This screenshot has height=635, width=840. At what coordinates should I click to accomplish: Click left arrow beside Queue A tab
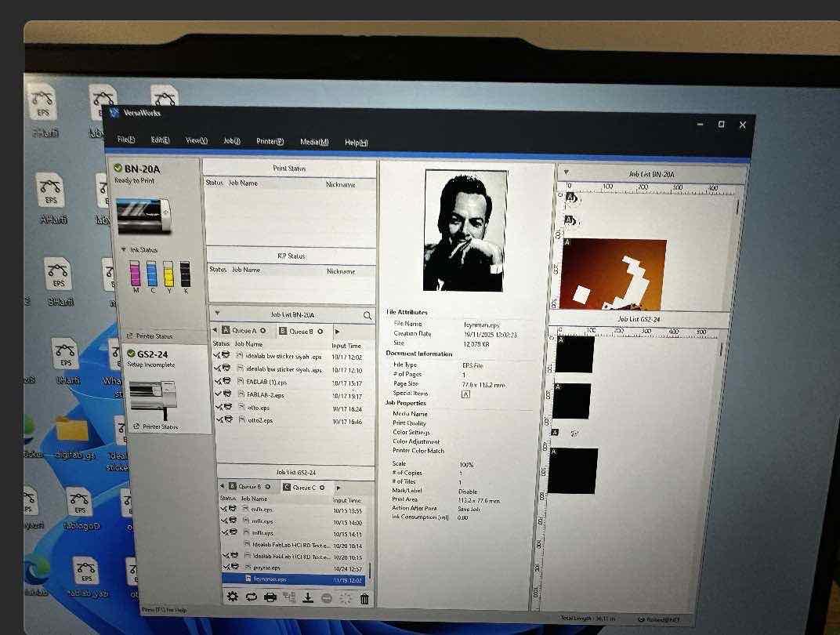(x=215, y=330)
